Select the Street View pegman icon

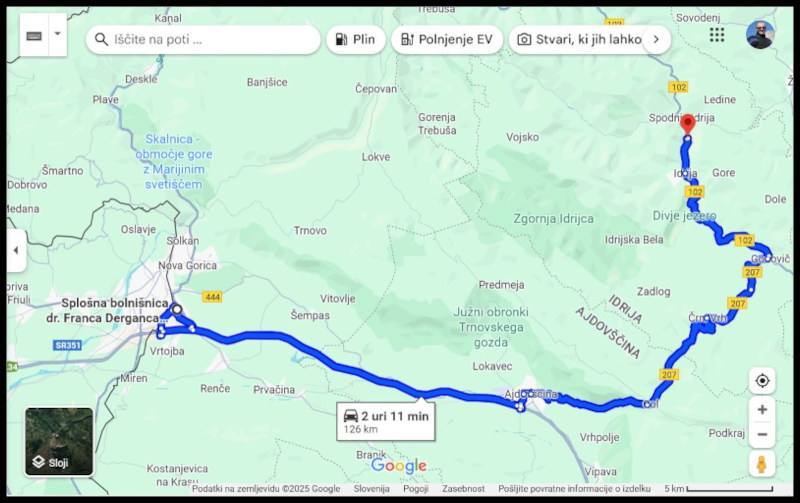(762, 464)
